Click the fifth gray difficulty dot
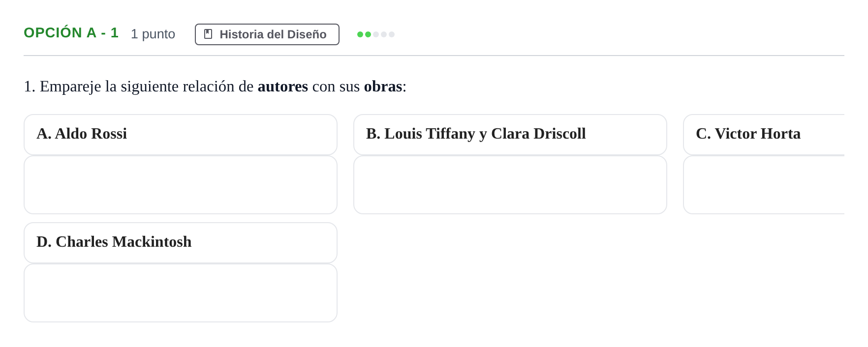The height and width of the screenshot is (347, 868). [x=392, y=34]
